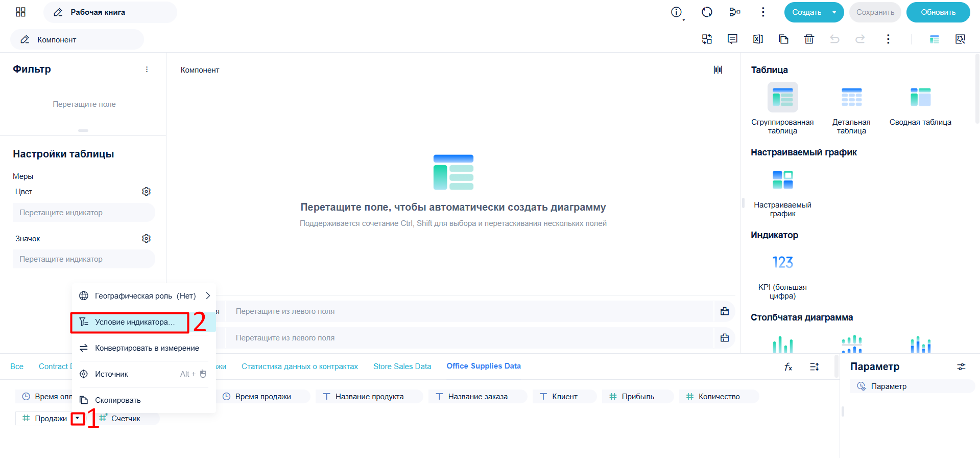
Task: Expand the Продажи field dropdown arrow
Action: pos(78,419)
